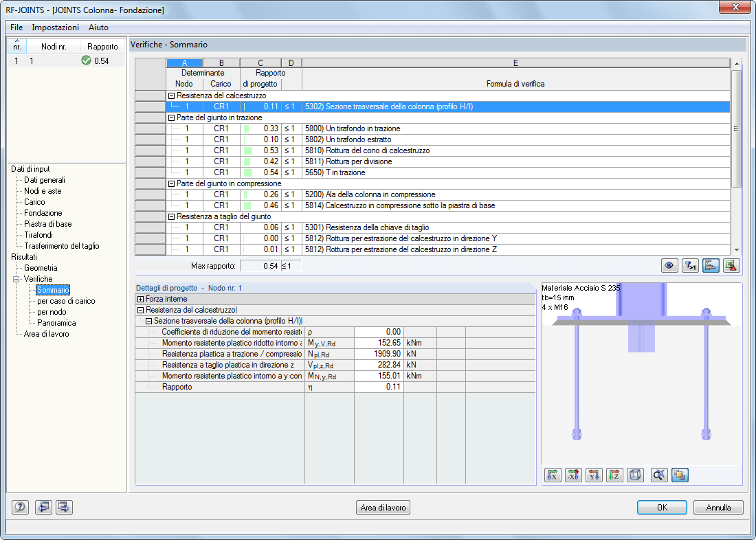Confirm with the OK button
756x540 pixels.
[x=662, y=507]
